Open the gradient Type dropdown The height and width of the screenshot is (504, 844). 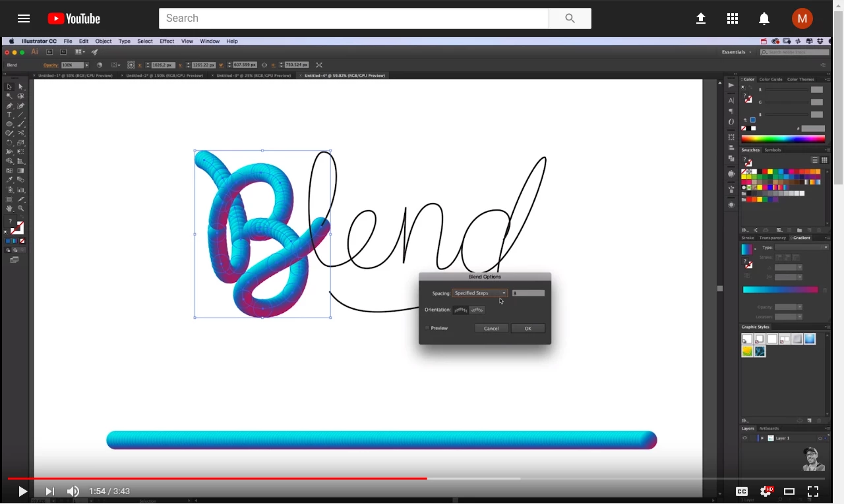(x=801, y=248)
